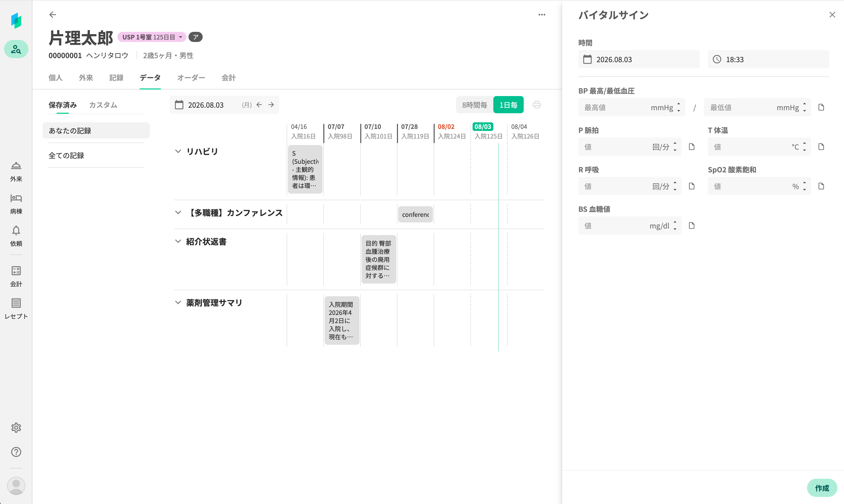844x504 pixels.
Task: Adjust the T 体温 temperature stepper
Action: pyautogui.click(x=804, y=147)
